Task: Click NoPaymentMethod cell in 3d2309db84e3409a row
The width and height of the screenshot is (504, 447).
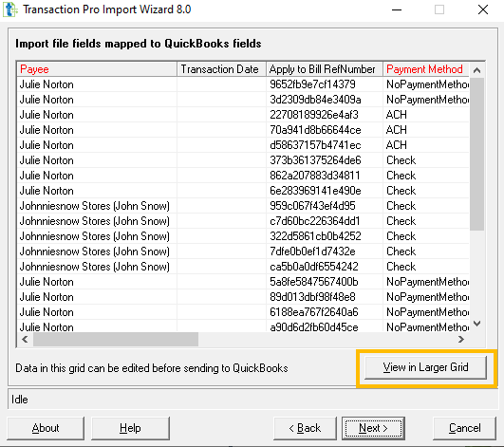Action: (x=426, y=100)
